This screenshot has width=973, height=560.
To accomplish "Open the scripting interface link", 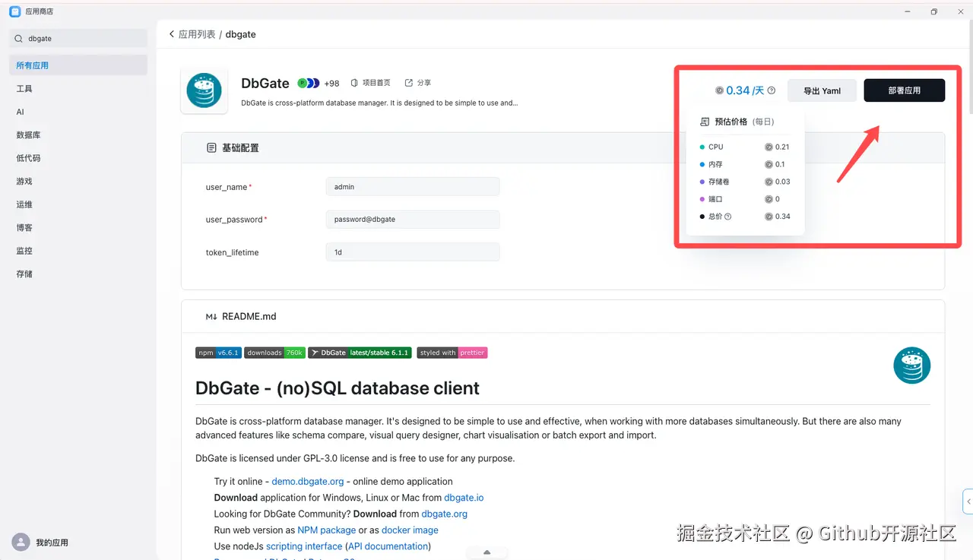I will 304,546.
